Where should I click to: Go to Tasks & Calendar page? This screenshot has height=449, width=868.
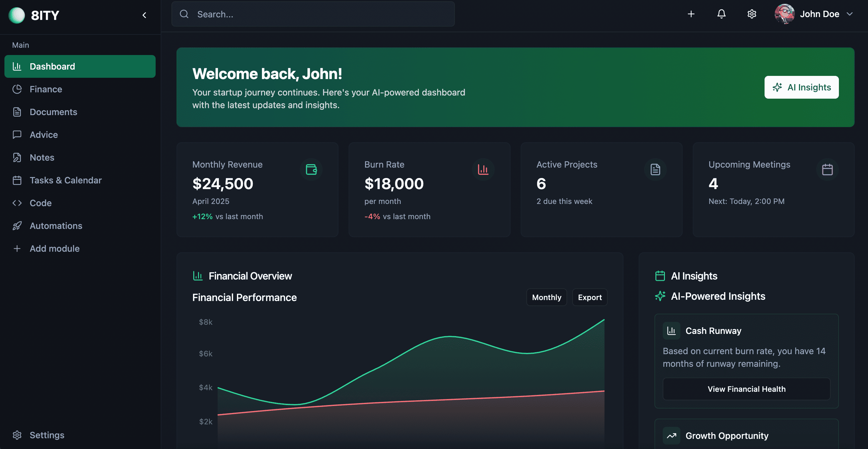click(65, 180)
